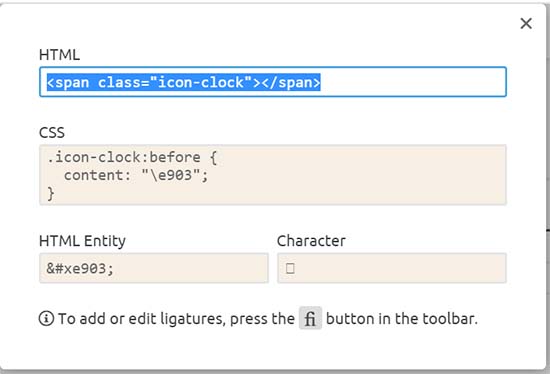Click the .icon-clock:before selector line

(x=132, y=157)
